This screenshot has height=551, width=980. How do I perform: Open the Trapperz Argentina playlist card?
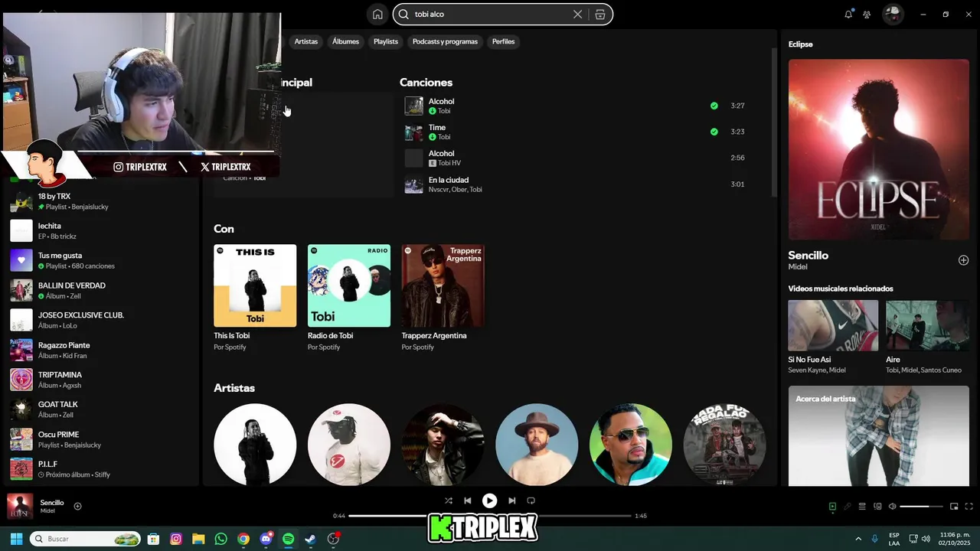(x=443, y=298)
